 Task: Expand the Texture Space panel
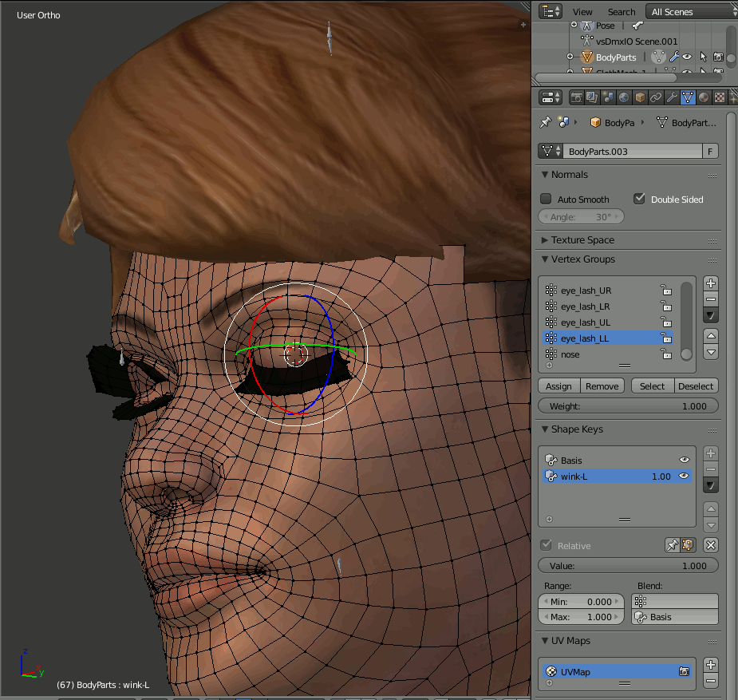(582, 240)
